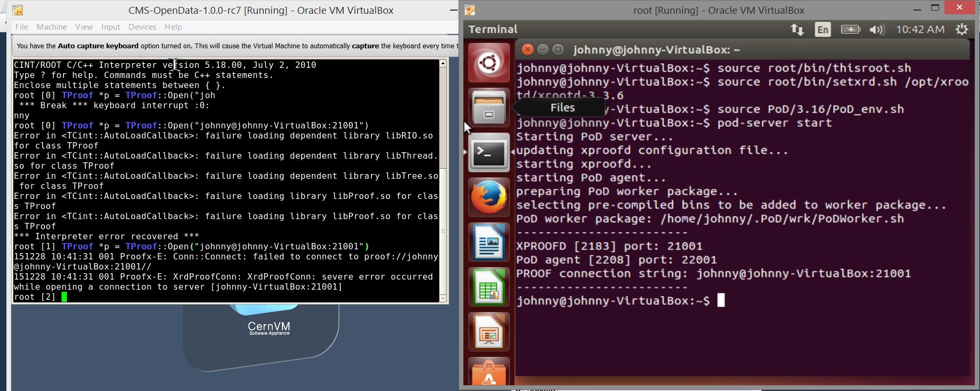Image resolution: width=980 pixels, height=391 pixels.
Task: Click 'Starting PoD server...' line
Action: pyautogui.click(x=595, y=137)
